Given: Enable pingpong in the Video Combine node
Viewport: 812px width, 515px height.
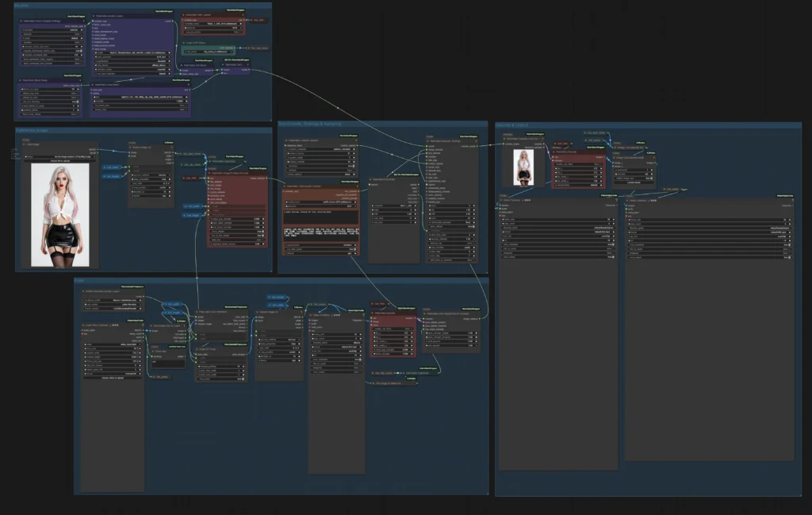Looking at the screenshot, I should 611,252.
